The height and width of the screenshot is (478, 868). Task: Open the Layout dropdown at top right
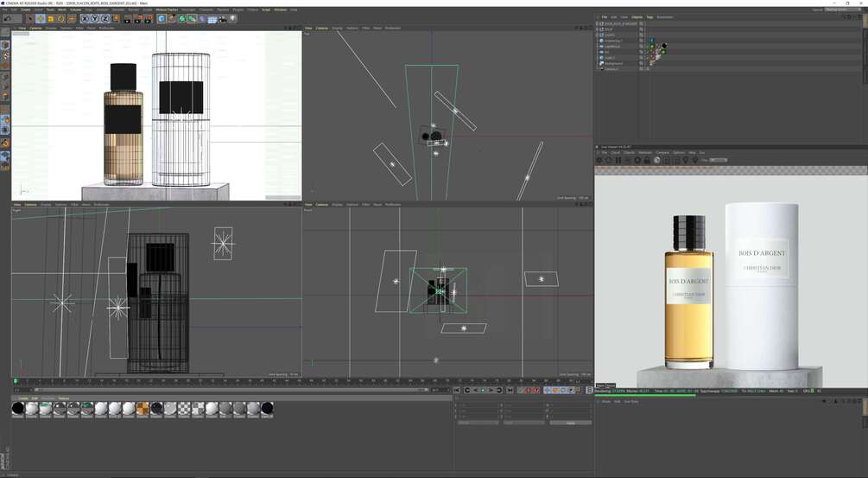coord(843,10)
